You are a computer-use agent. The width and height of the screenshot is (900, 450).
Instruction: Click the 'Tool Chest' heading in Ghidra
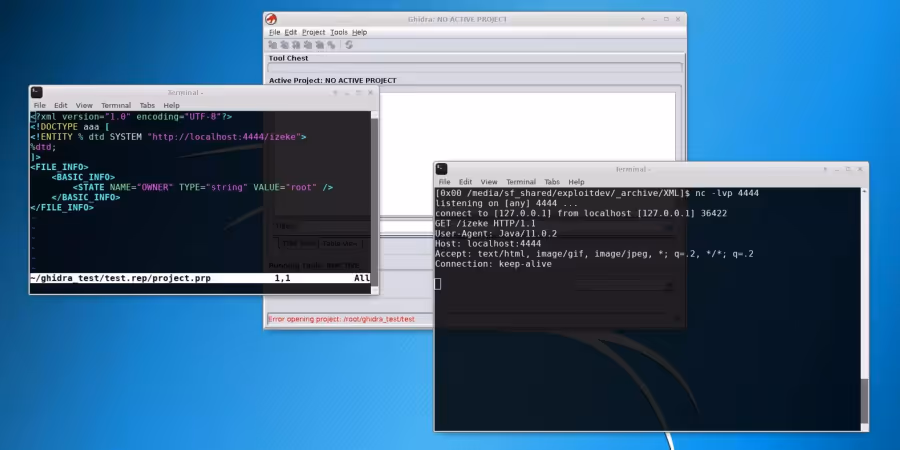288,58
